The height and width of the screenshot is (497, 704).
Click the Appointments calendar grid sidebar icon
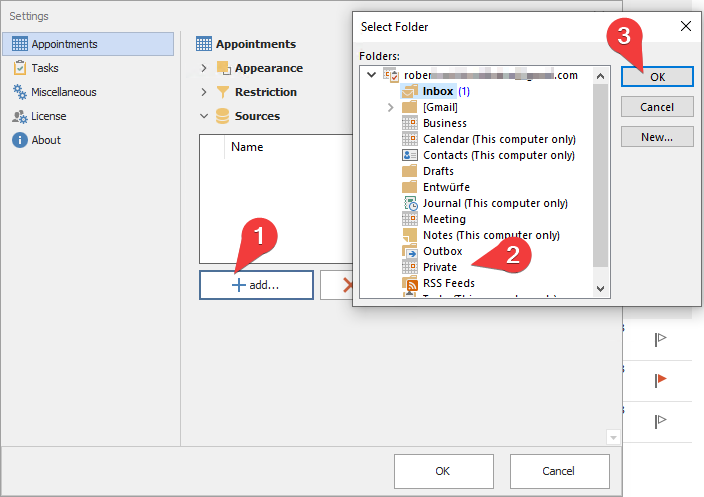[20, 44]
